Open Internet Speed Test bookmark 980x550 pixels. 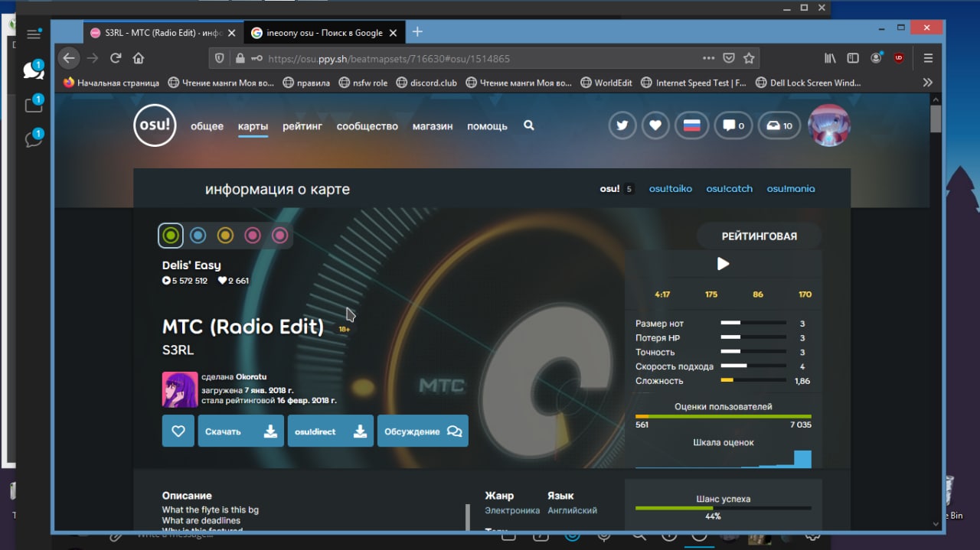click(x=694, y=83)
